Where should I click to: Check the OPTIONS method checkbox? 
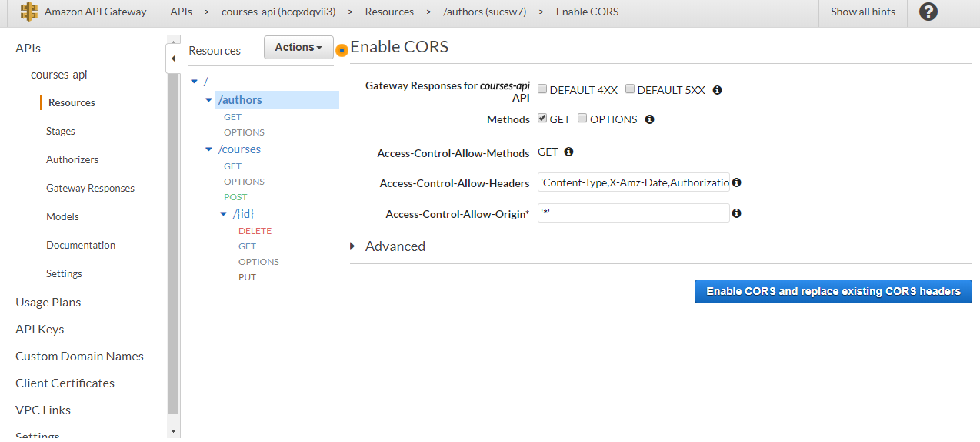pyautogui.click(x=582, y=119)
